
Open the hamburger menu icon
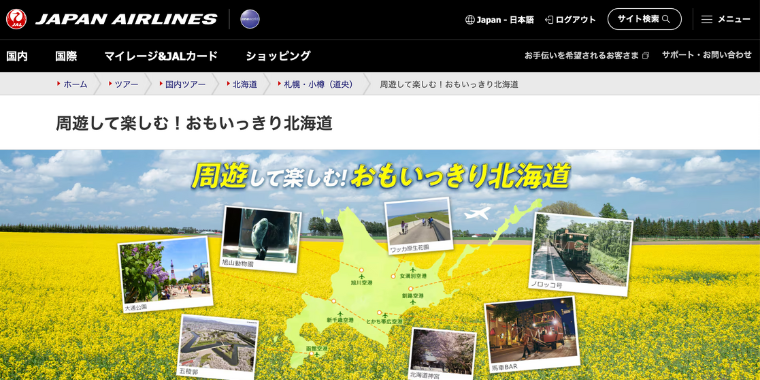707,19
